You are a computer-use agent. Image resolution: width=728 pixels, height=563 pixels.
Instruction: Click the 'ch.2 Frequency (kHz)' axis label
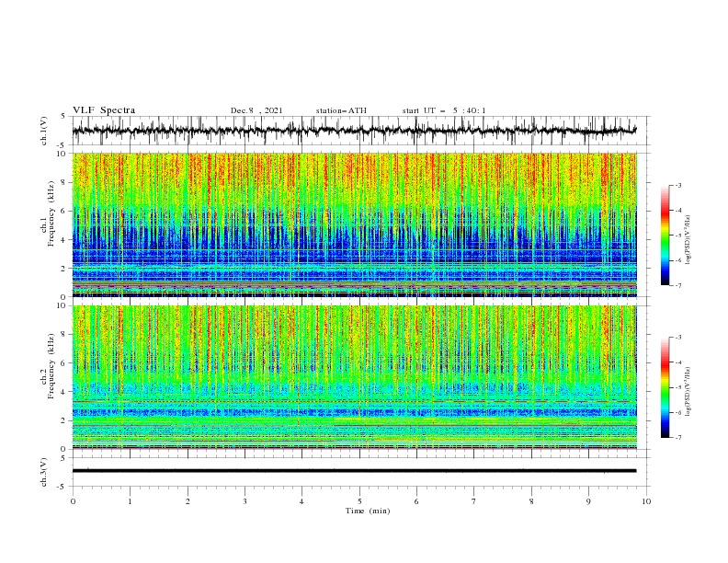(x=48, y=366)
